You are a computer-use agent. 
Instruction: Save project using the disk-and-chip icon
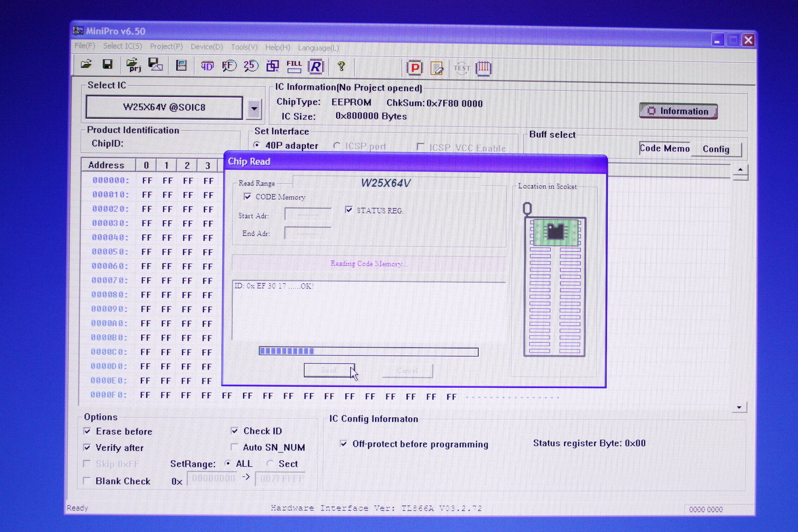point(156,64)
